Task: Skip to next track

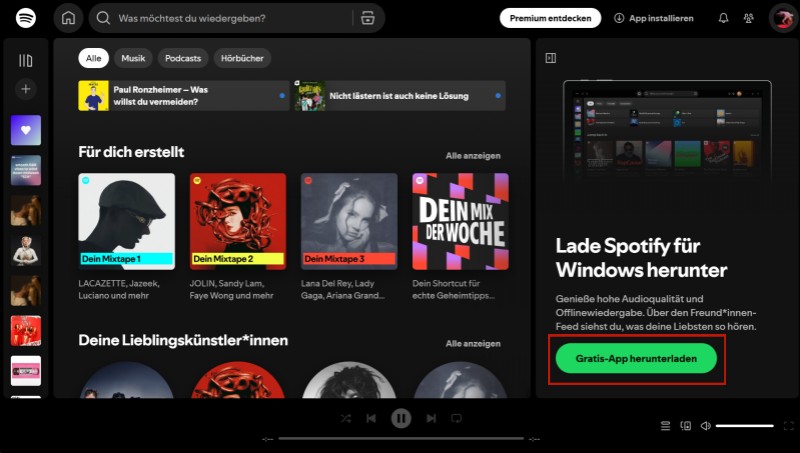Action: click(x=431, y=418)
